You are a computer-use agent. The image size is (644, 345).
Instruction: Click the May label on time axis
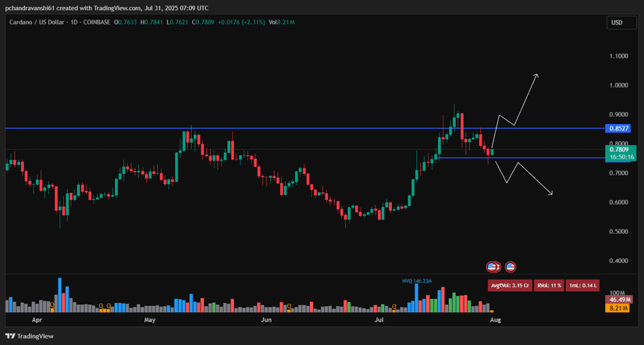(150, 319)
